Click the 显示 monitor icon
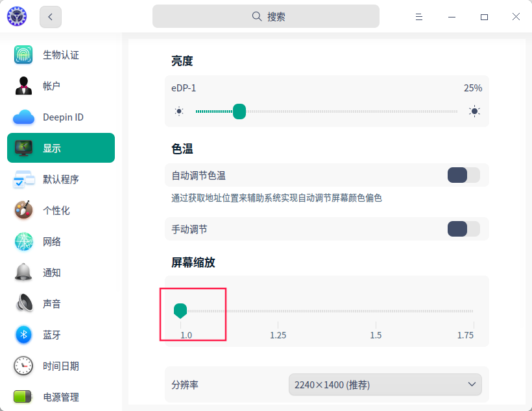The image size is (532, 411). [x=23, y=148]
